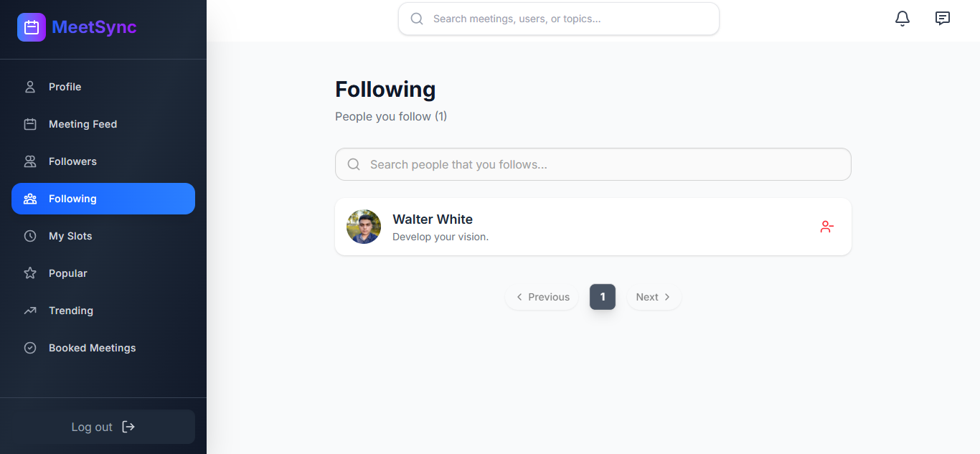This screenshot has width=980, height=454.
Task: Click the Walter White name link
Action: [x=433, y=219]
